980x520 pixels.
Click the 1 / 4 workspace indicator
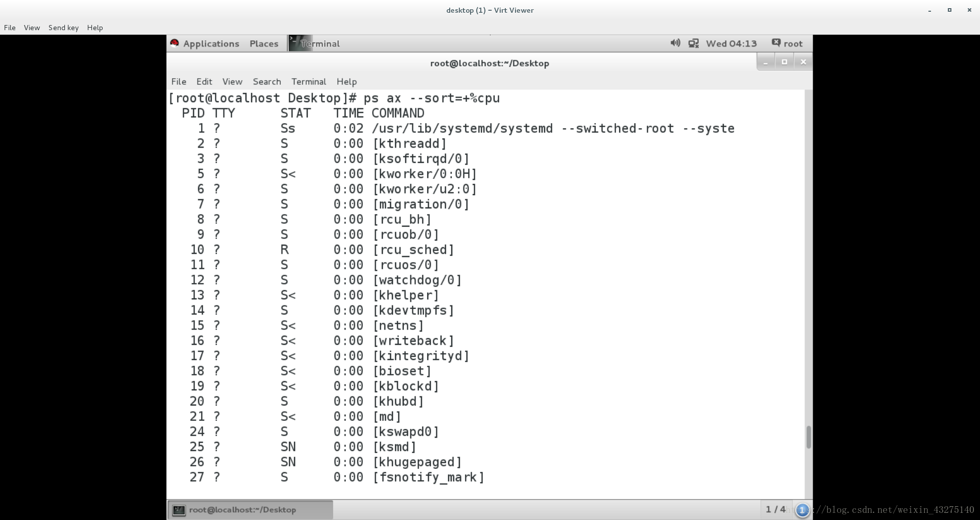775,509
